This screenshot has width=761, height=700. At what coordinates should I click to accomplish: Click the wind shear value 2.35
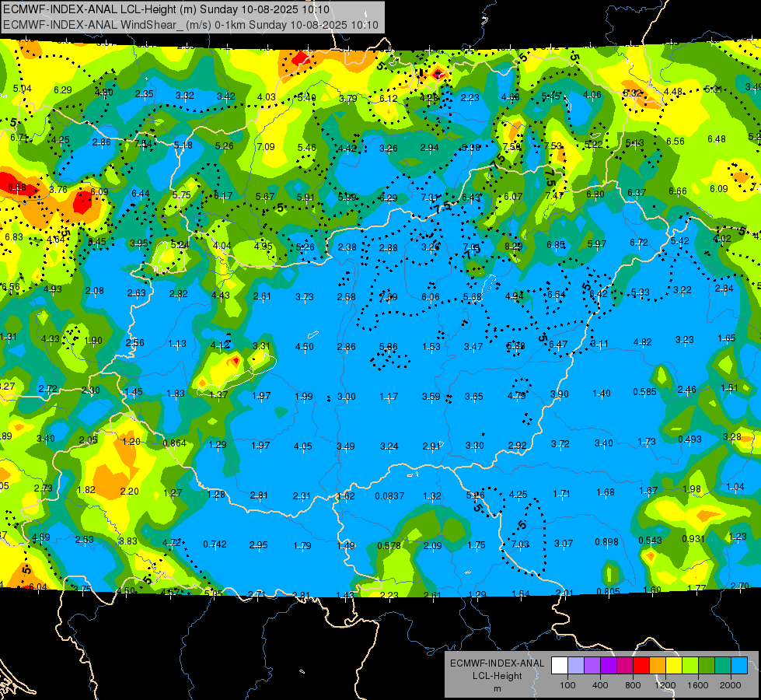click(145, 94)
